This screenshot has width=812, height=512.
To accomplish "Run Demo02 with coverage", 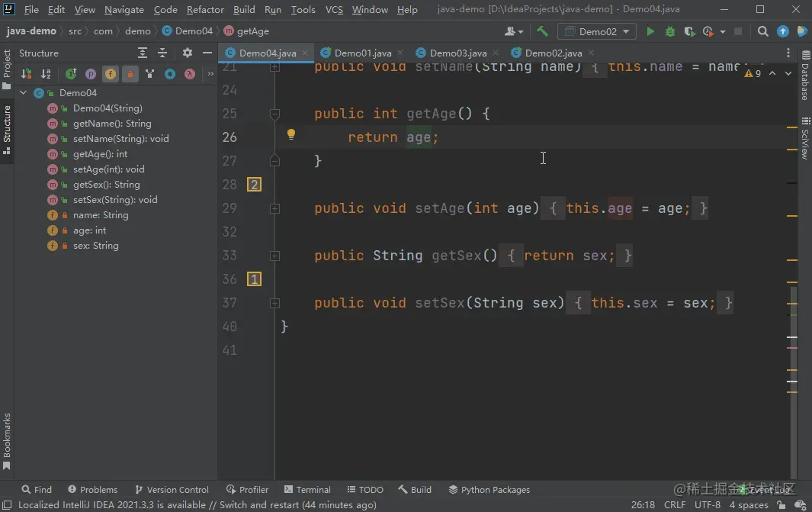I will tap(689, 31).
